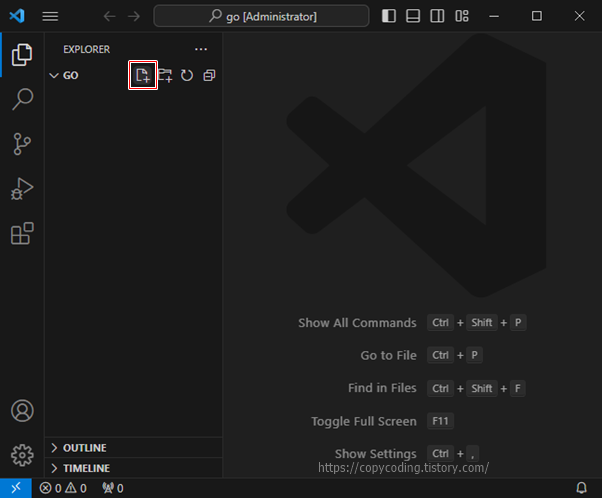
Task: Click the EXPLORER panel title
Action: point(86,49)
